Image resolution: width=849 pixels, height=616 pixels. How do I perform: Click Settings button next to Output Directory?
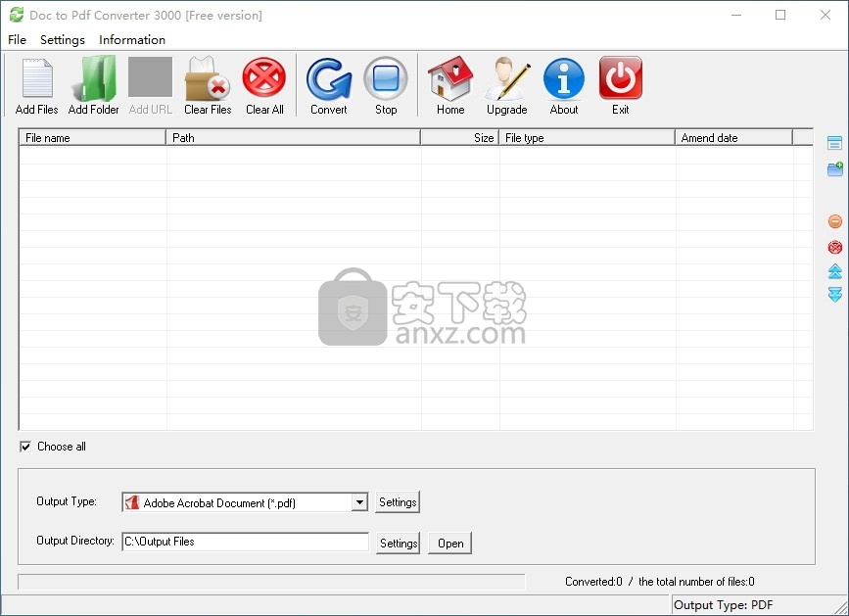(398, 543)
